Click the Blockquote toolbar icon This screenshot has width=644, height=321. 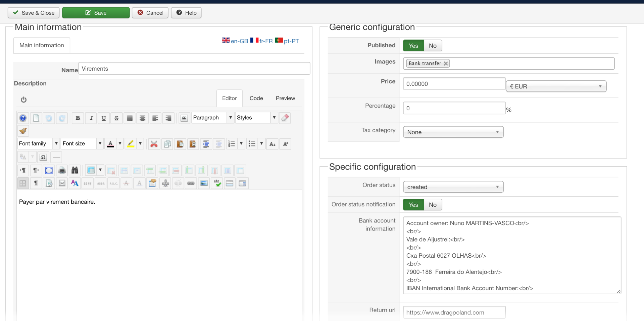point(184,118)
